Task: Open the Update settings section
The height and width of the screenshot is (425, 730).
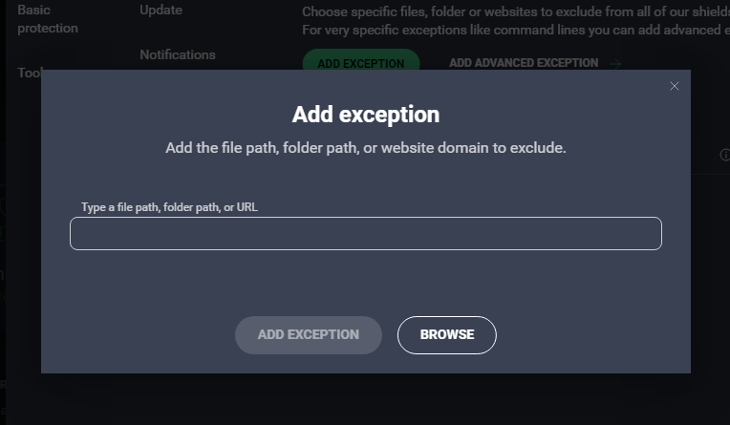Action: click(x=161, y=10)
